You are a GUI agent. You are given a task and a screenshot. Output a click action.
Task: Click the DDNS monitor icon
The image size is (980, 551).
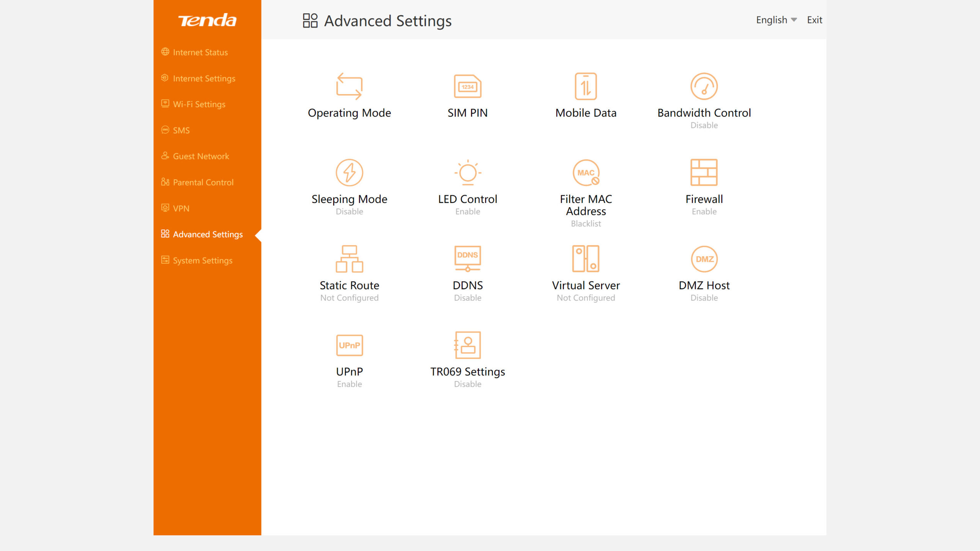467,259
